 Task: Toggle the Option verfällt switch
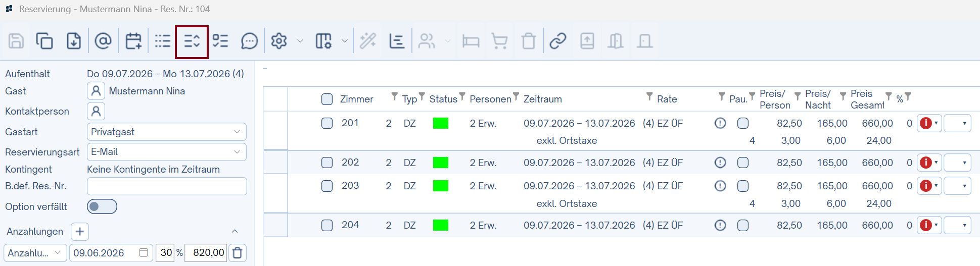[102, 206]
